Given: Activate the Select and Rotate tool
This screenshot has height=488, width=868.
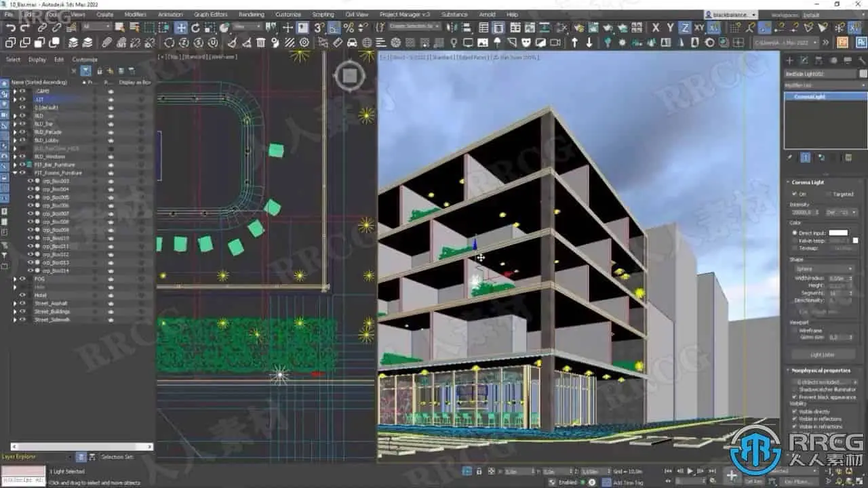Looking at the screenshot, I should tap(195, 28).
